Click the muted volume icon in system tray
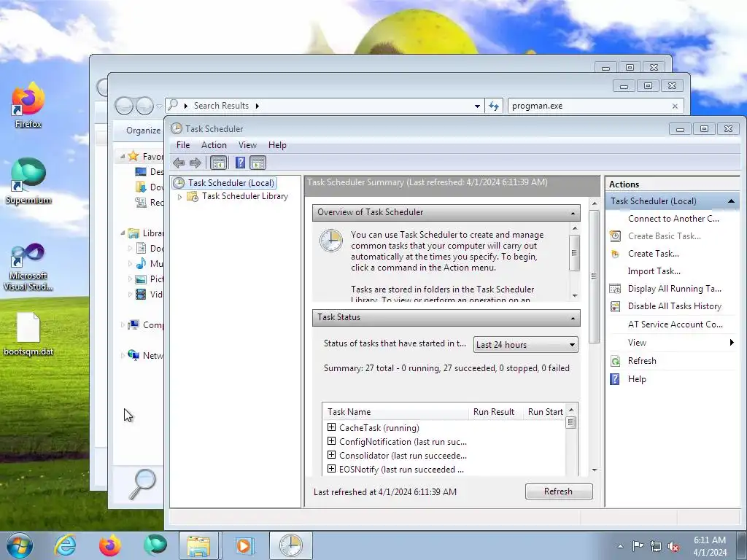 click(673, 546)
